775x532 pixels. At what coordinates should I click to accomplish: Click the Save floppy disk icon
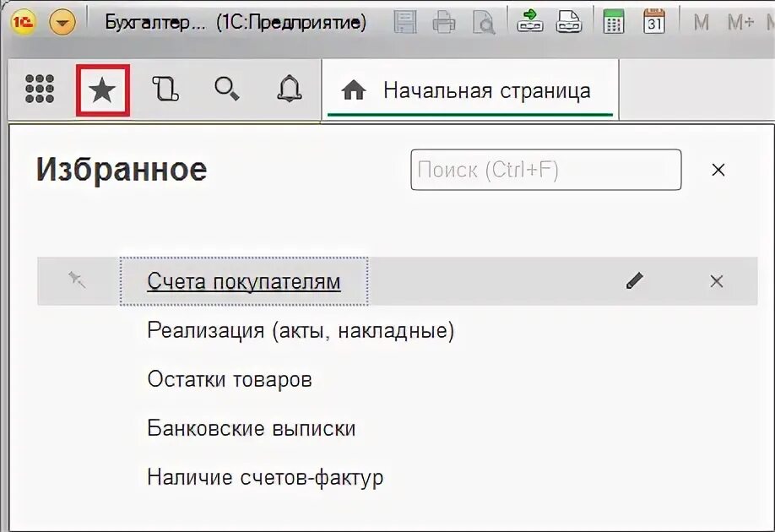[x=404, y=22]
